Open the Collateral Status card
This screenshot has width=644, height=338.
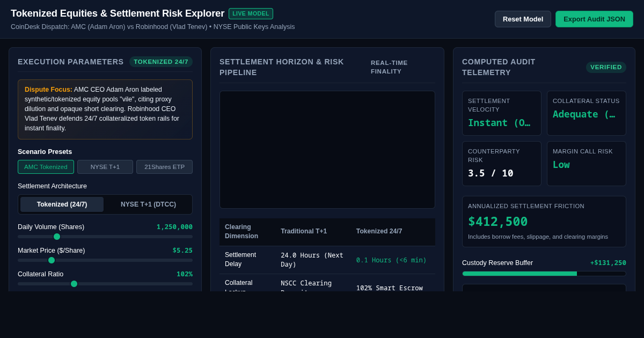pos(587,113)
